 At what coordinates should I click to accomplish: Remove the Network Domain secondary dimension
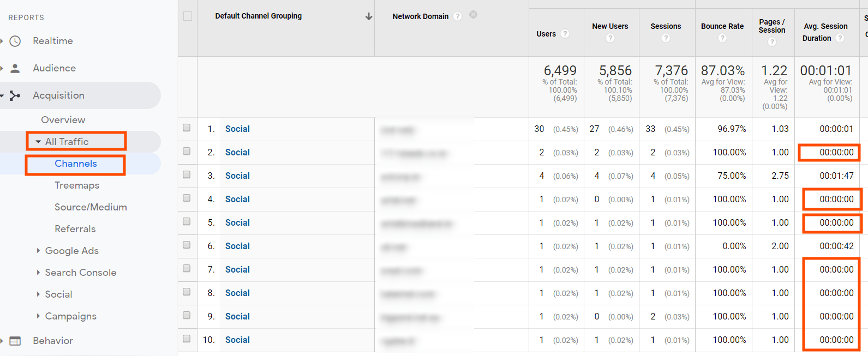tap(472, 15)
